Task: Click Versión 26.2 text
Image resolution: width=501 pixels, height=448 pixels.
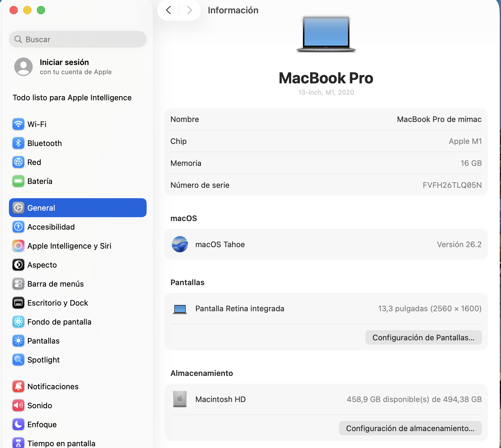Action: click(459, 244)
